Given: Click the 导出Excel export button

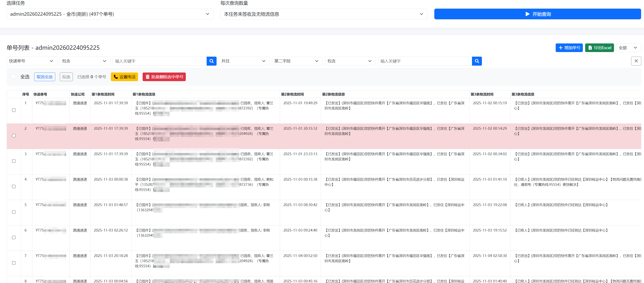Looking at the screenshot, I should point(599,48).
